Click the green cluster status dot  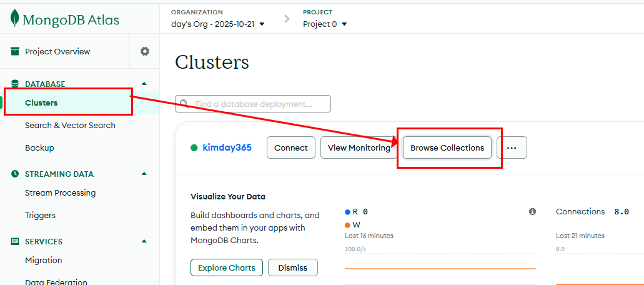point(194,148)
